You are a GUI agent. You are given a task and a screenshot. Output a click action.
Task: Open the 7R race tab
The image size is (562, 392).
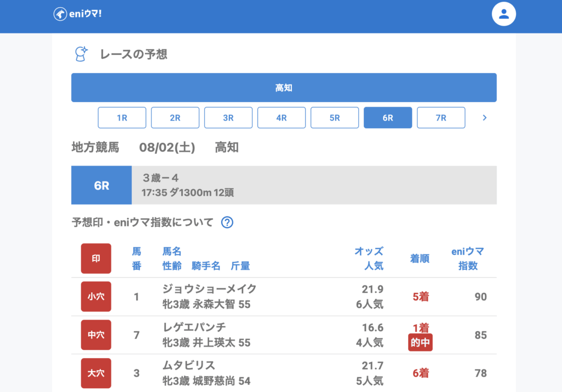click(x=441, y=117)
